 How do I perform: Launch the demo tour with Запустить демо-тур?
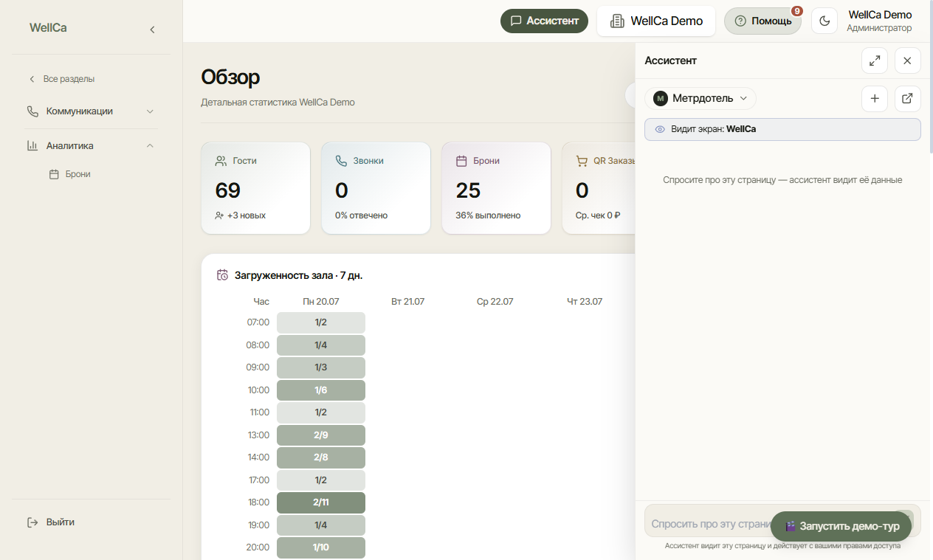point(841,526)
